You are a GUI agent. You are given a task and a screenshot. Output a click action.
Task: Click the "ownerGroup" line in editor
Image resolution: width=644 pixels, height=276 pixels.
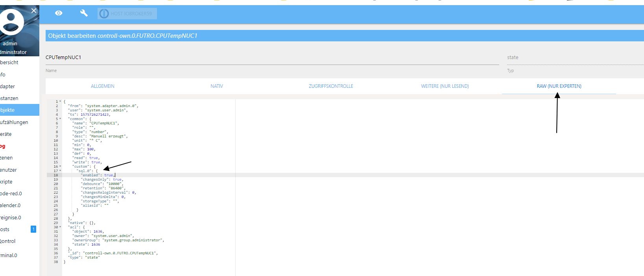(x=118, y=240)
